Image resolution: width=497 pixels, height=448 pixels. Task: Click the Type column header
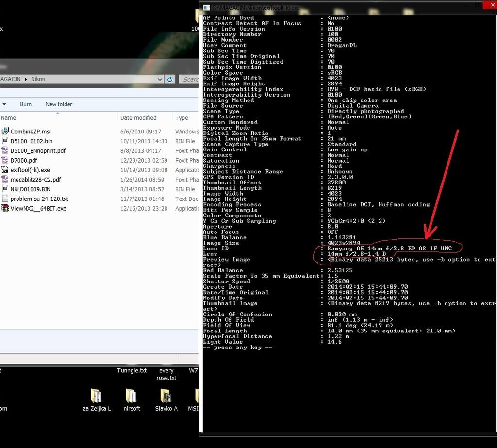[x=182, y=118]
